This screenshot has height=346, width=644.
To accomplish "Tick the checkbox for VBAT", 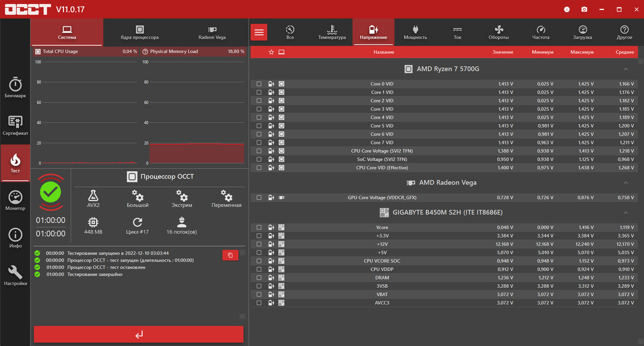I will pos(259,294).
